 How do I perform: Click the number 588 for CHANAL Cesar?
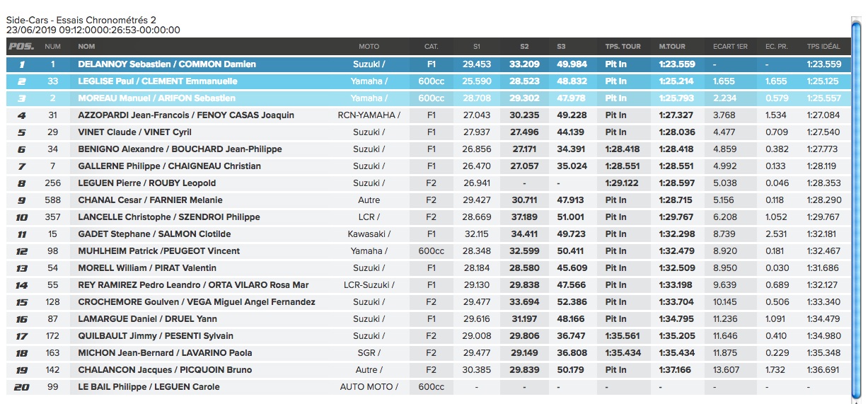click(x=53, y=200)
